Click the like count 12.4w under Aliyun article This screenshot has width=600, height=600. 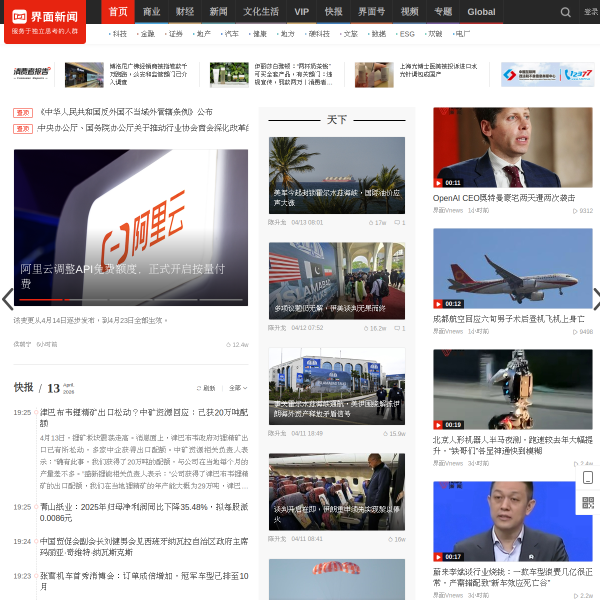pos(237,345)
